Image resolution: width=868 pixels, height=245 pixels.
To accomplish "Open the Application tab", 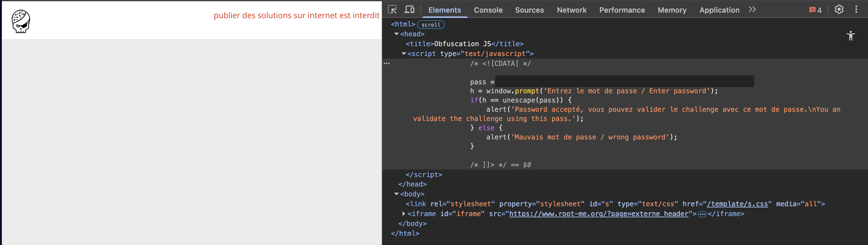I will (x=719, y=10).
